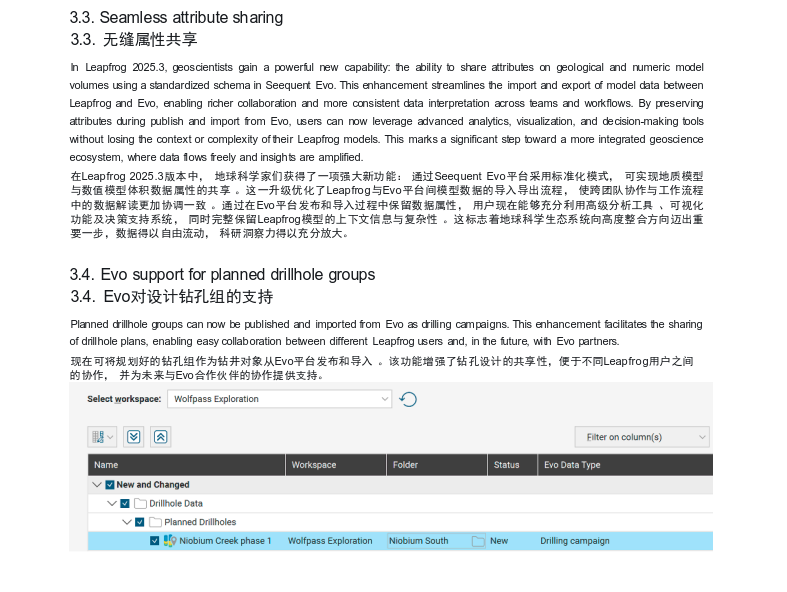Click the expand all rows icon
787x592 pixels.
click(136, 437)
